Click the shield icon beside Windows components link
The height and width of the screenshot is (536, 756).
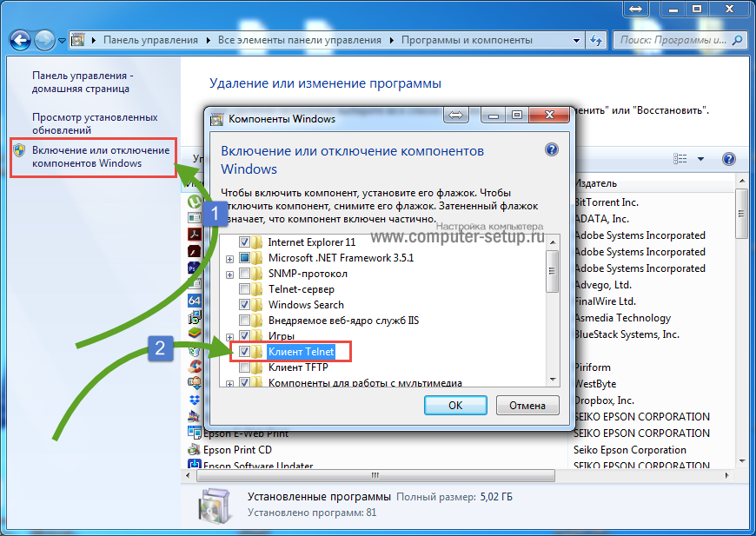[x=19, y=150]
